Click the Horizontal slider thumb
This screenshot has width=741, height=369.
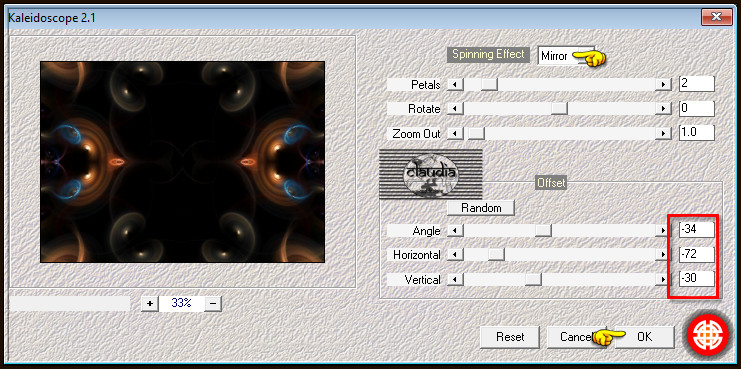coord(496,255)
